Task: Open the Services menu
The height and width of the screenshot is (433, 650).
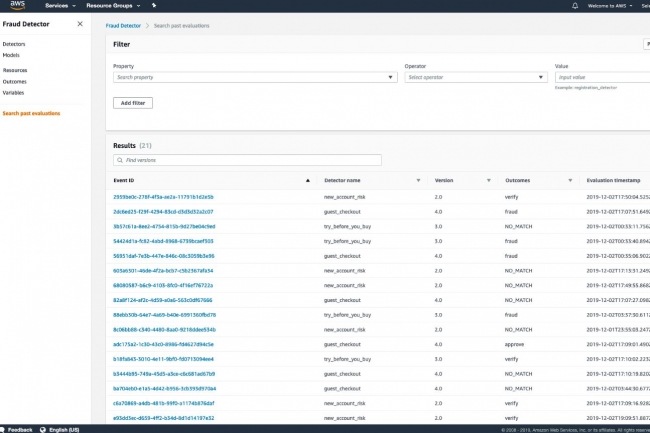Action: 60,6
